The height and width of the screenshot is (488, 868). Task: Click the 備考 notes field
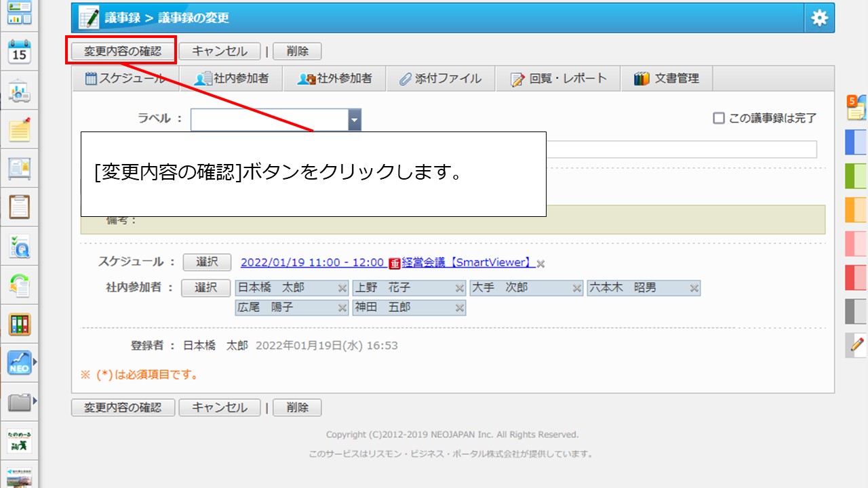point(453,220)
